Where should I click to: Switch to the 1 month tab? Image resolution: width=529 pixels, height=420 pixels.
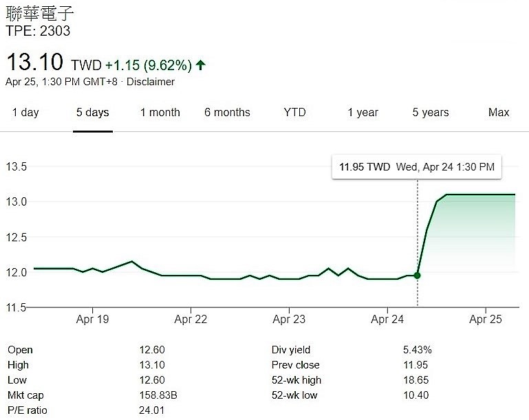160,112
